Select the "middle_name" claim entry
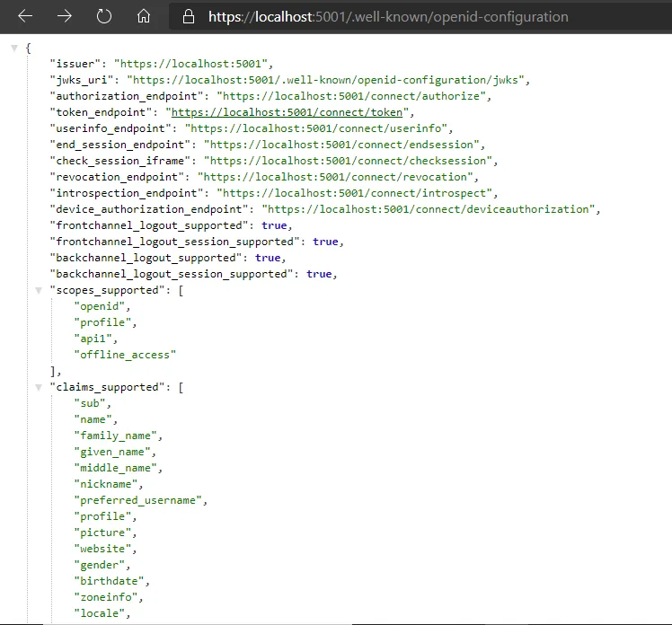Viewport: 672px width, 625px height. pos(116,468)
